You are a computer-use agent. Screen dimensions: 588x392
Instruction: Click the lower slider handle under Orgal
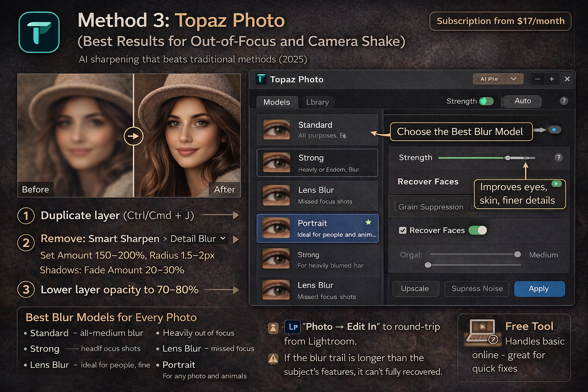click(x=428, y=265)
